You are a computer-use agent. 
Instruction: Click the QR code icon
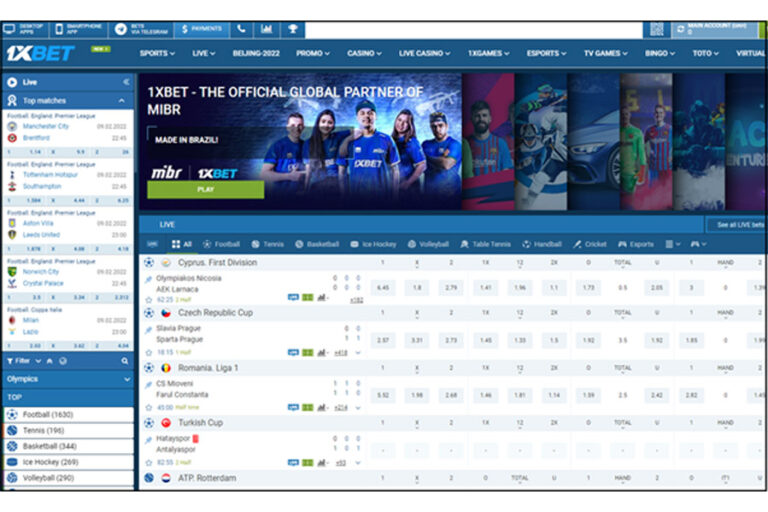click(x=656, y=29)
